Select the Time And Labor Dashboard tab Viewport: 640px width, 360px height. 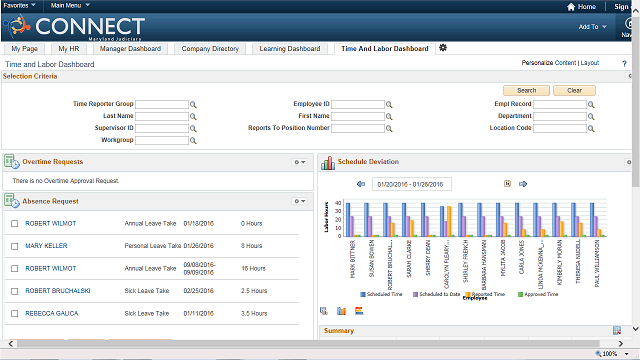pyautogui.click(x=384, y=49)
